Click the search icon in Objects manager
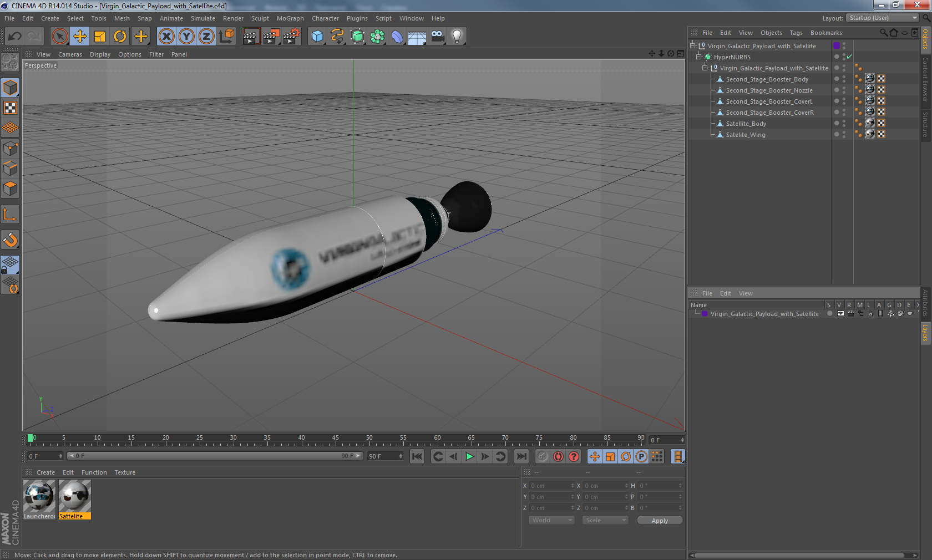The height and width of the screenshot is (560, 932). 883,33
